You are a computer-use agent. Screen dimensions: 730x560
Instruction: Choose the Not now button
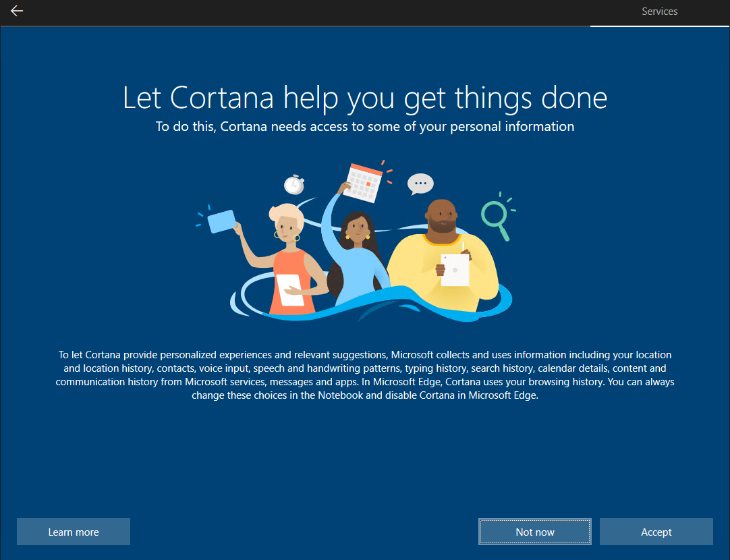coord(534,532)
